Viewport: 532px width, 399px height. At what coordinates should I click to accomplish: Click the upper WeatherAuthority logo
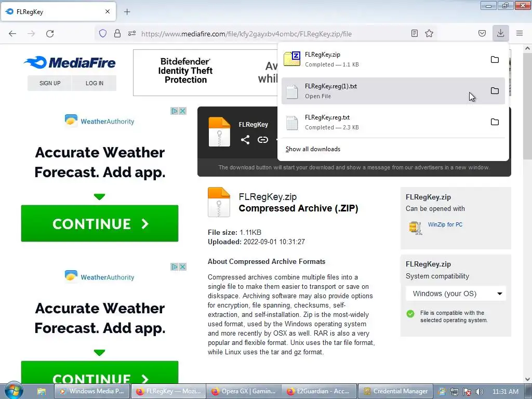tap(99, 121)
